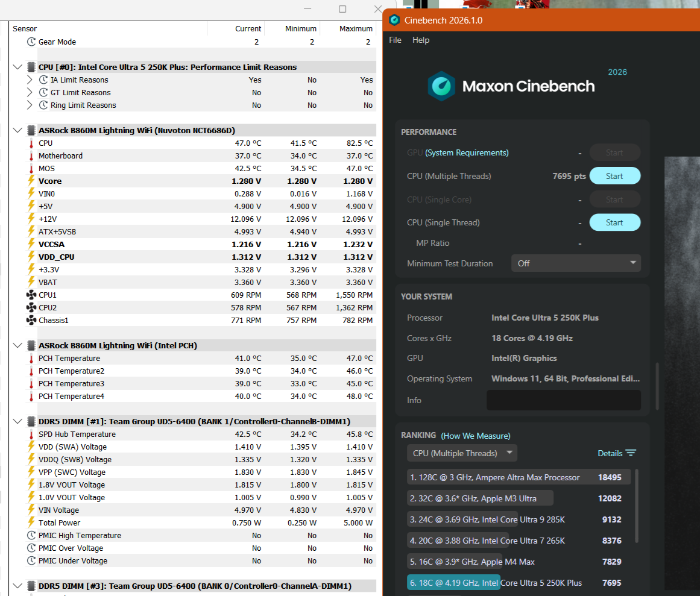This screenshot has width=700, height=596.
Task: Click the clock icon next to GT Limit Reasons
Action: (43, 92)
